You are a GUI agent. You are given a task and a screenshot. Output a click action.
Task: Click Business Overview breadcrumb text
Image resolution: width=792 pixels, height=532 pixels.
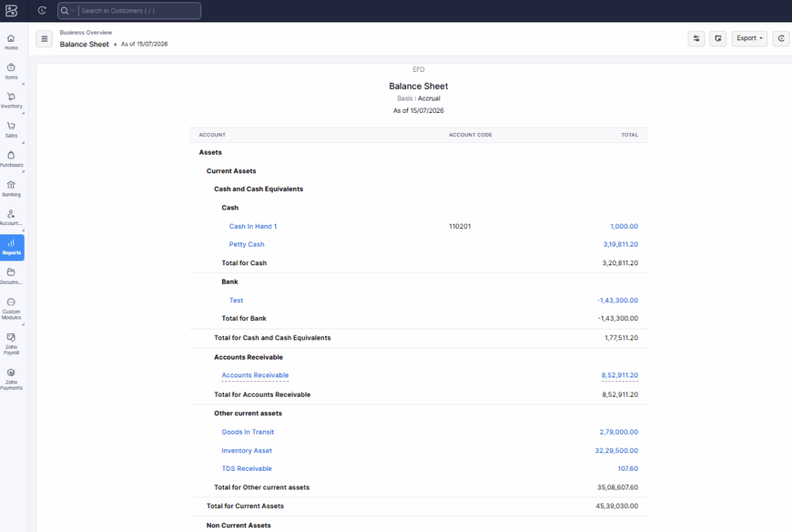click(x=86, y=32)
